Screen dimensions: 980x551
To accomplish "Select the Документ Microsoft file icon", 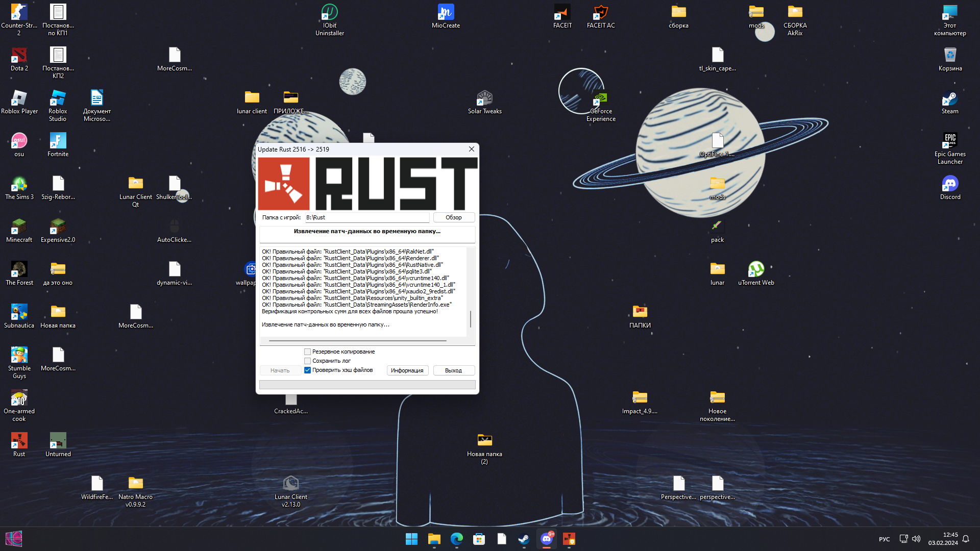I will [x=96, y=105].
